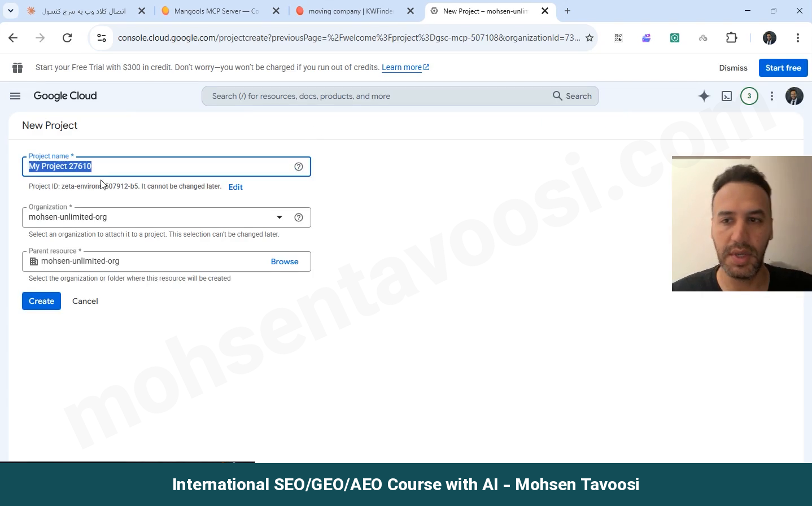Viewport: 812px width, 506px height.
Task: Show help for Project name field
Action: [x=299, y=167]
